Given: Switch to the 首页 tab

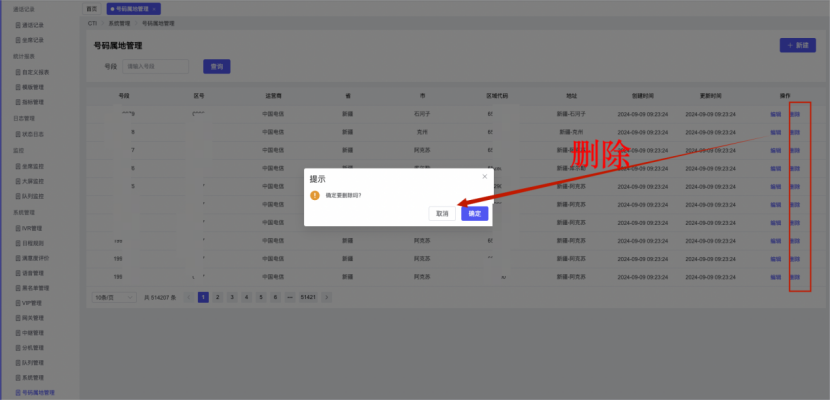Looking at the screenshot, I should 92,8.
